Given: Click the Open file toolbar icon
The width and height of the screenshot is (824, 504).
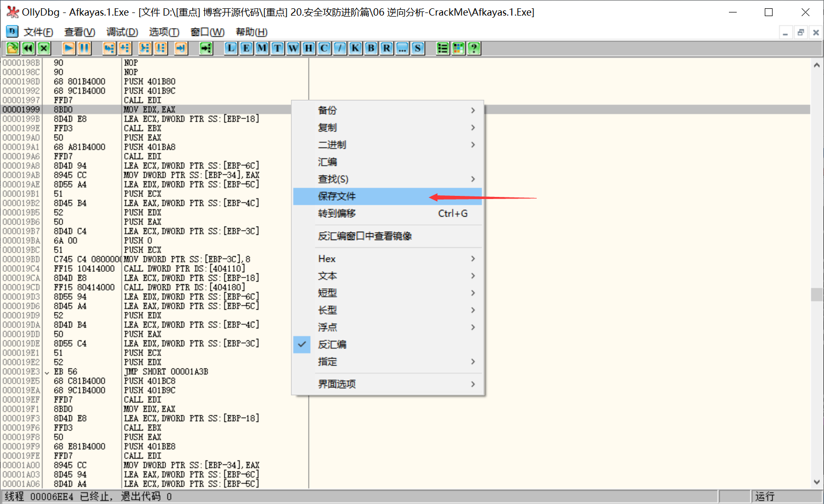Looking at the screenshot, I should coord(12,48).
